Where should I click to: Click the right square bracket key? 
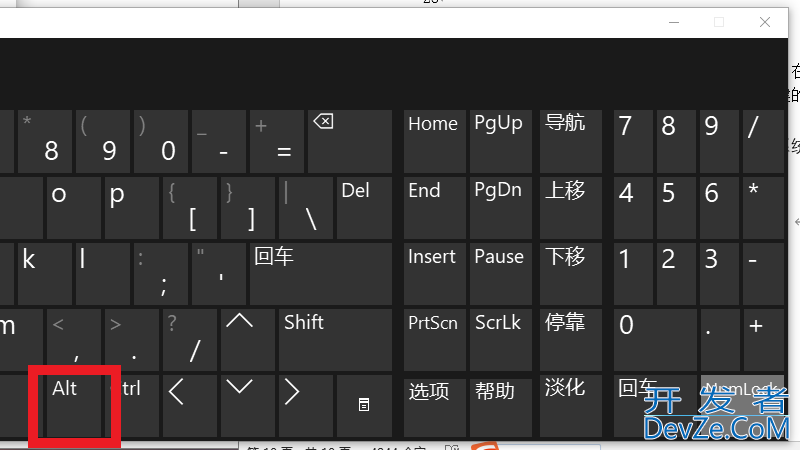click(x=248, y=208)
